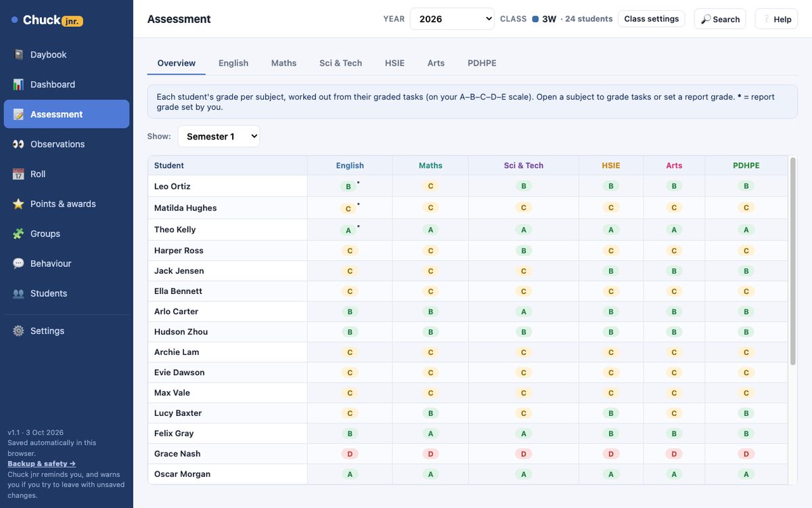Switch to the Sci & Tech tab
The image size is (812, 508).
341,63
